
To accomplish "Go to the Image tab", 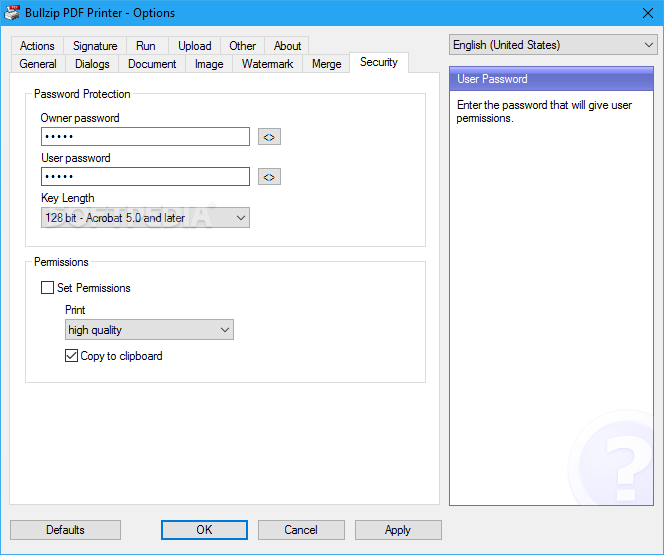I will pos(209,64).
